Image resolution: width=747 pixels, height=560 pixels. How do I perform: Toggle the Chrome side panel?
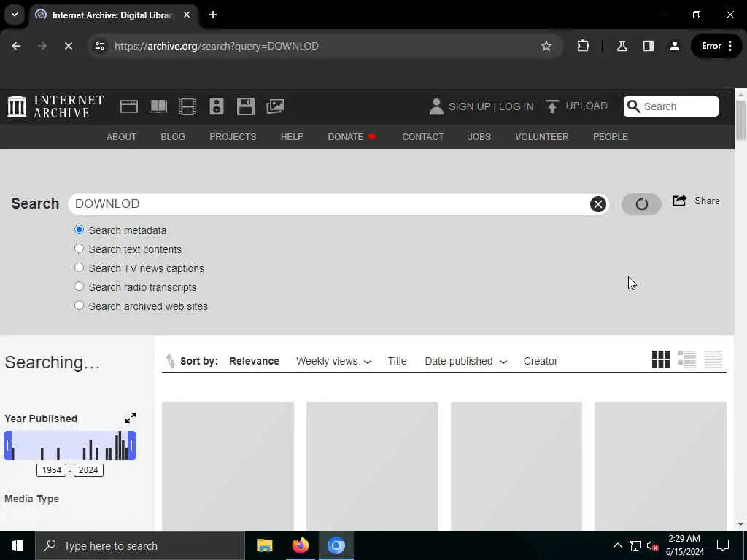tap(649, 46)
